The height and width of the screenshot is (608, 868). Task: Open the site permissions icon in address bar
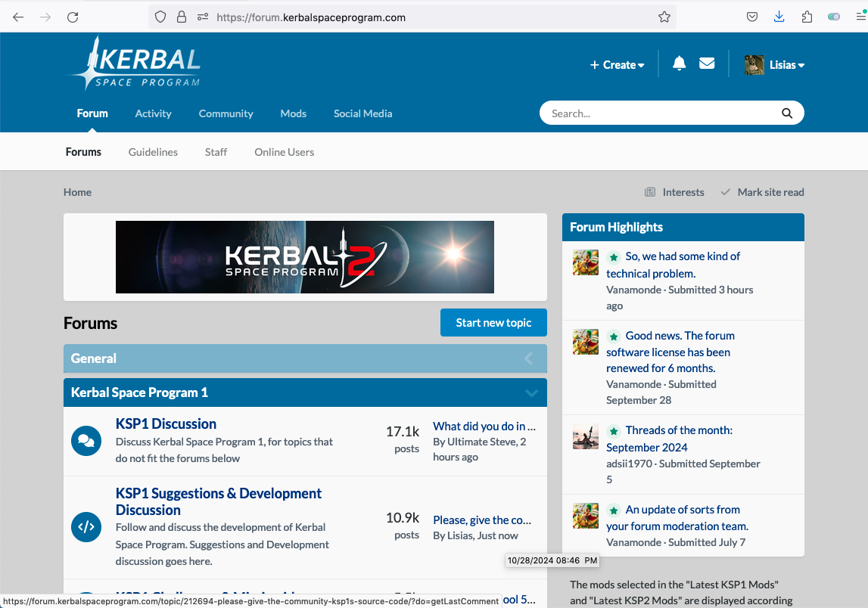[203, 17]
